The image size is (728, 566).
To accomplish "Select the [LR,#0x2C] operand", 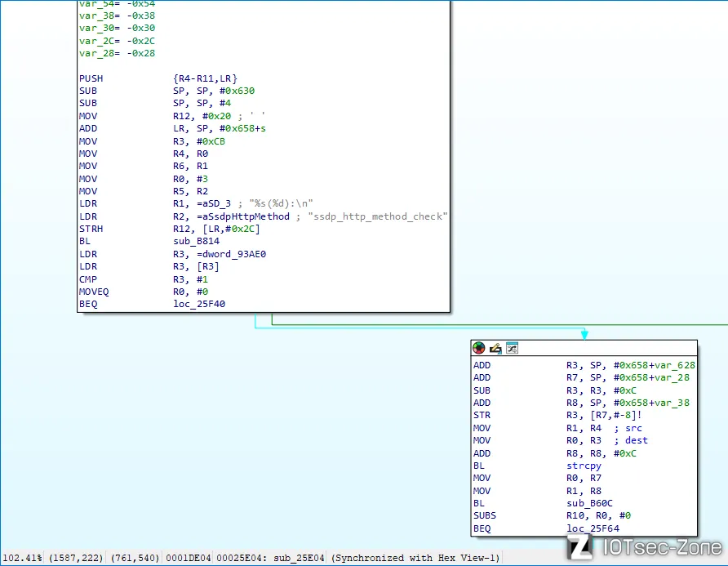I will coord(231,229).
